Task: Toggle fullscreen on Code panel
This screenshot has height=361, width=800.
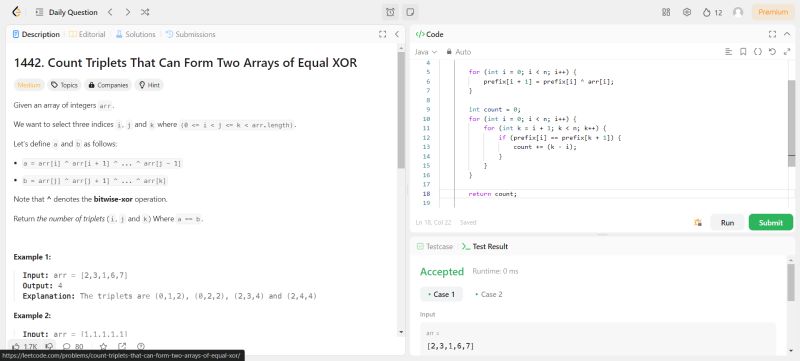Action: coord(772,34)
